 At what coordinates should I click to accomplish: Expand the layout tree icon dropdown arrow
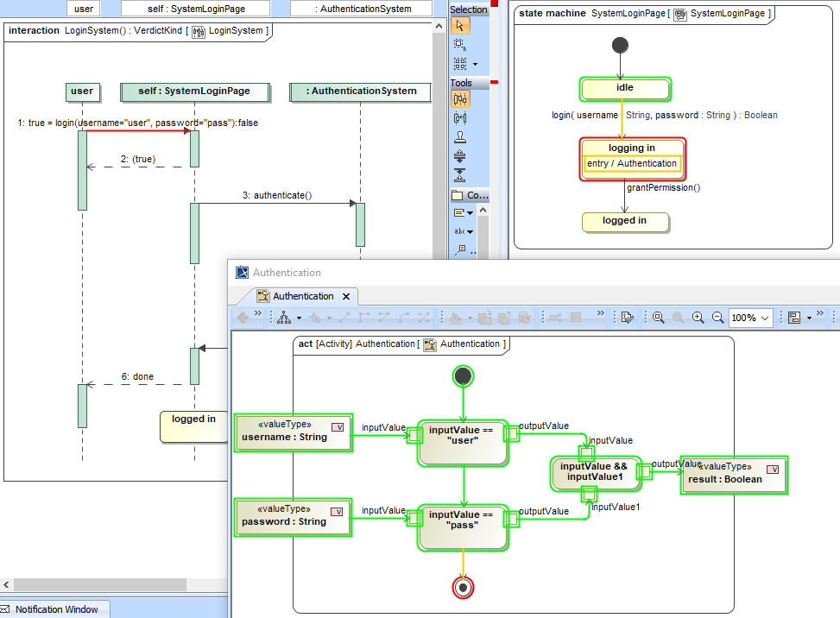298,318
